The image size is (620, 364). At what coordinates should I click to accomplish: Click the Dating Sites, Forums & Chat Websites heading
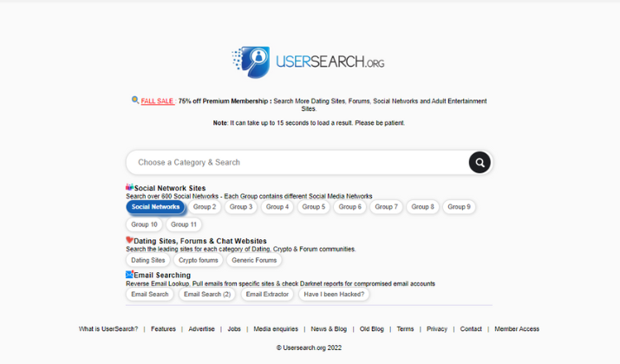200,241
